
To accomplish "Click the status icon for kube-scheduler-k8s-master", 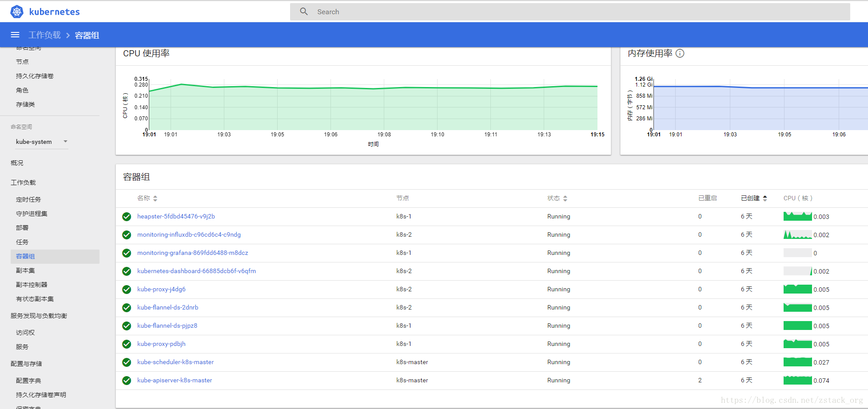I will click(127, 362).
